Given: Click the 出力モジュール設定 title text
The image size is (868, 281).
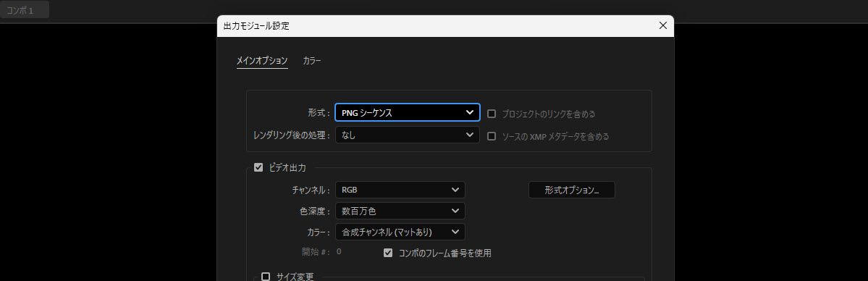Looking at the screenshot, I should [x=256, y=25].
